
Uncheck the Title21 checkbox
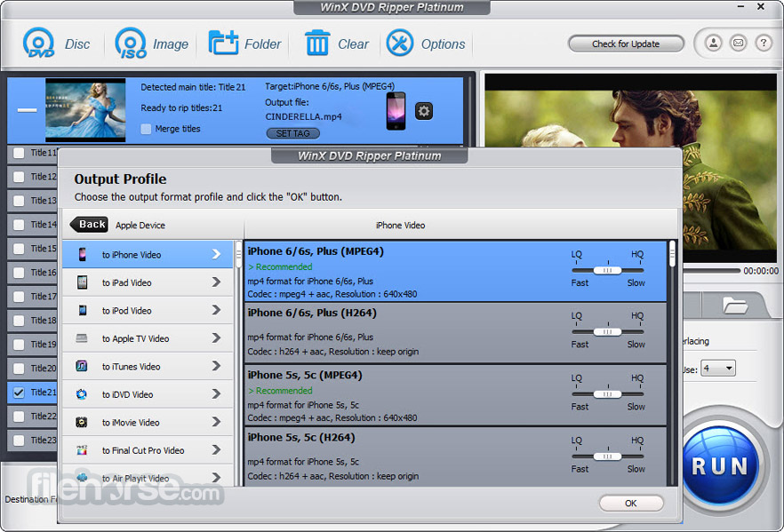(19, 393)
